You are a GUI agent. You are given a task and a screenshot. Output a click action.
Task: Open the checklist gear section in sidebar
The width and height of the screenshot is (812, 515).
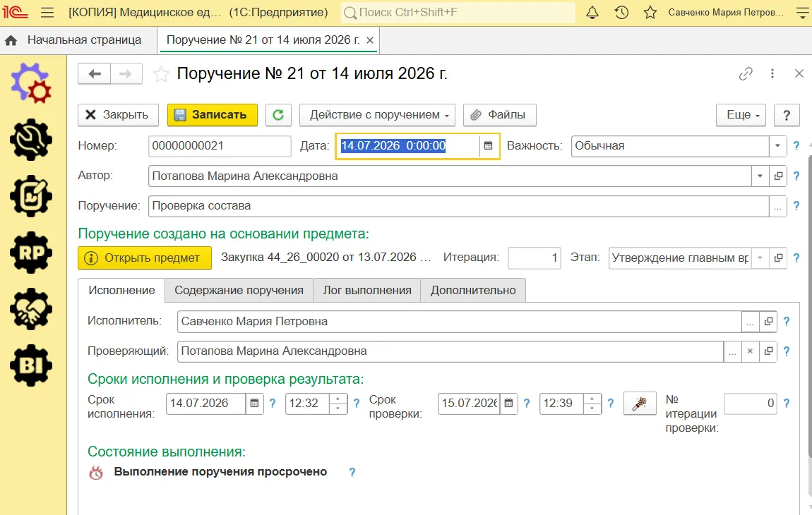[x=31, y=195]
